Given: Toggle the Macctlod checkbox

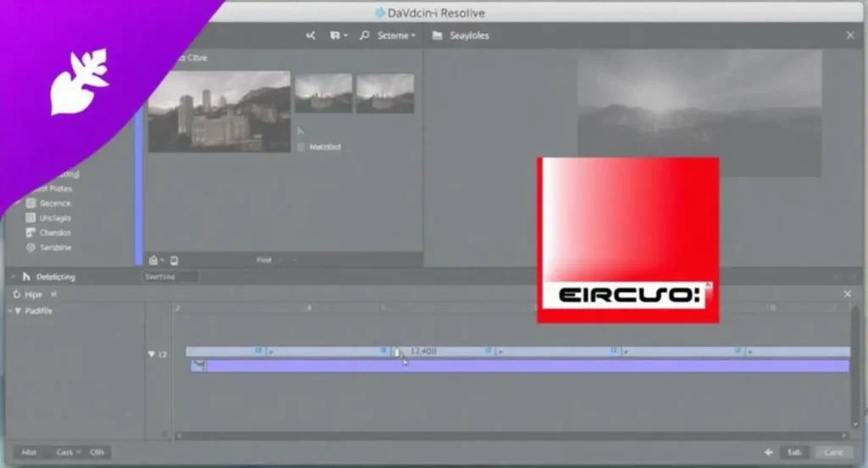Looking at the screenshot, I should coord(301,148).
